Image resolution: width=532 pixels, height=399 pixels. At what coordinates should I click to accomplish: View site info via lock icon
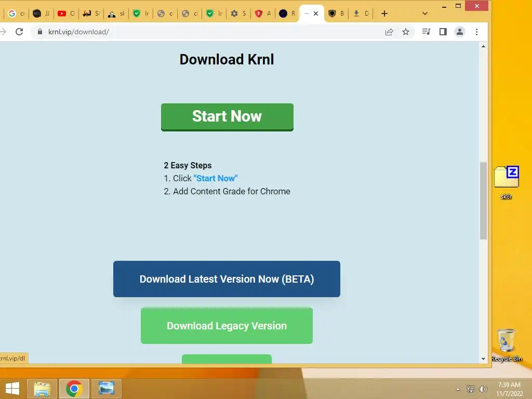[40, 32]
